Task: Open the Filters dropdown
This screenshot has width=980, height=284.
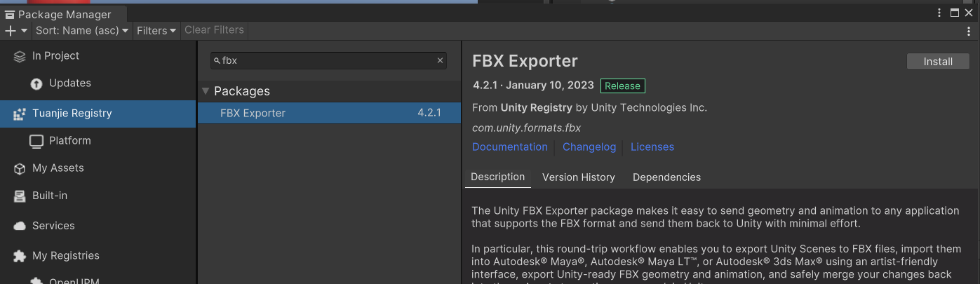Action: [156, 31]
